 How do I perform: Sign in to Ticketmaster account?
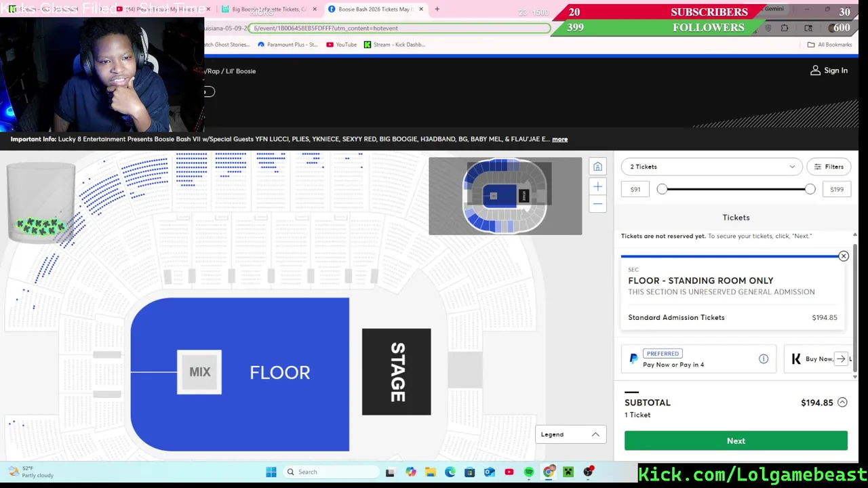pyautogui.click(x=829, y=70)
